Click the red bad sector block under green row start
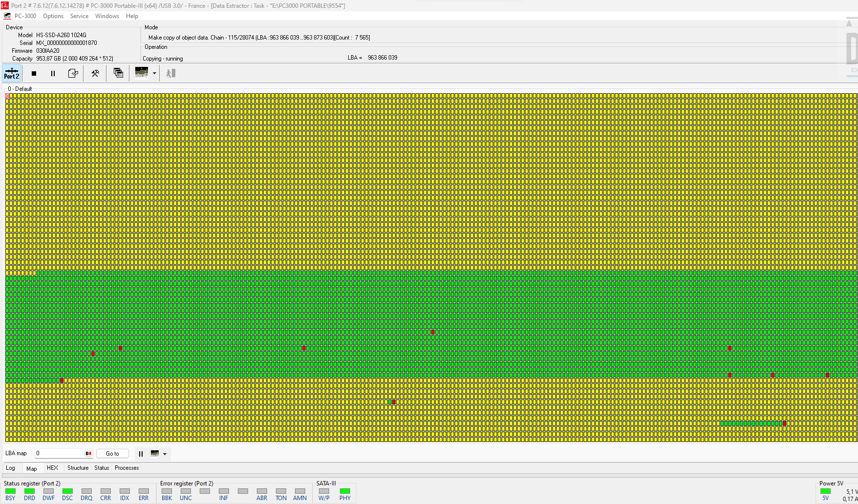Image resolution: width=858 pixels, height=504 pixels. click(x=62, y=380)
